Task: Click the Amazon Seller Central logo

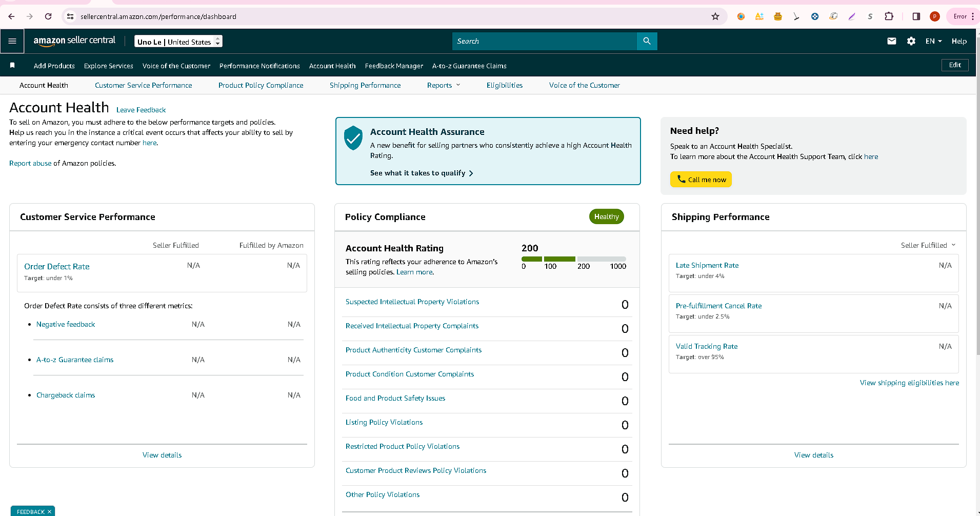Action: click(x=74, y=41)
